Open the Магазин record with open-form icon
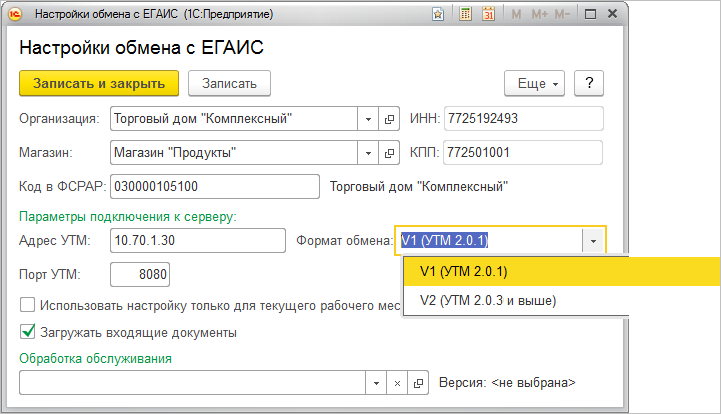Screen dimensions: 721x414 tap(389, 153)
